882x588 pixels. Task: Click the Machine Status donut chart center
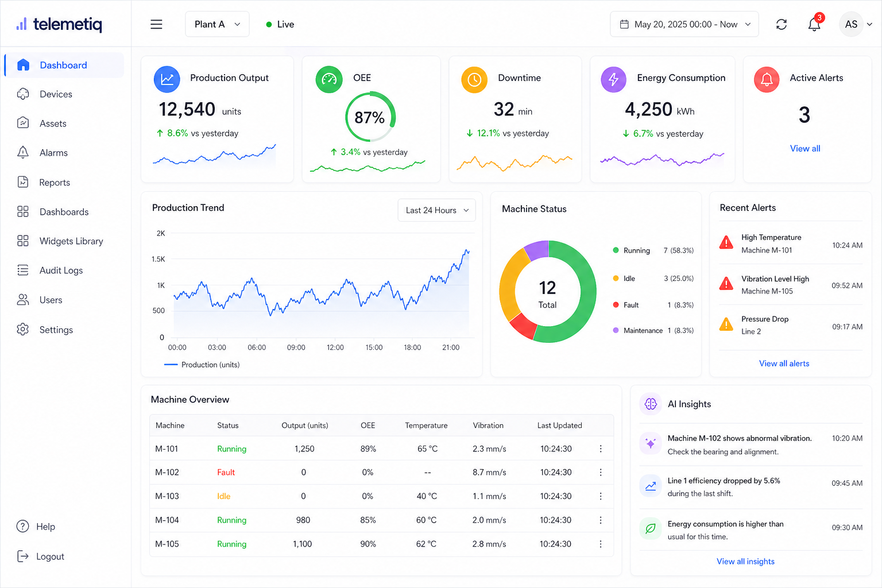pyautogui.click(x=548, y=293)
